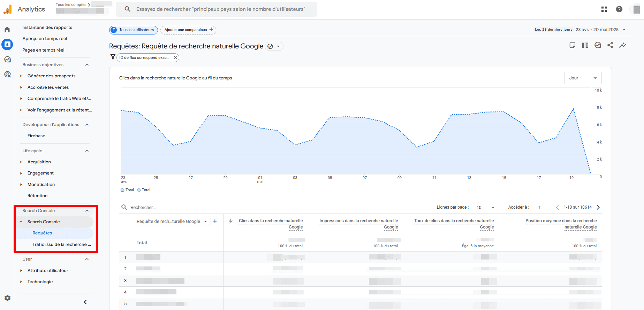Open the 'Jour' granularity dropdown
The image size is (644, 310).
pyautogui.click(x=583, y=78)
